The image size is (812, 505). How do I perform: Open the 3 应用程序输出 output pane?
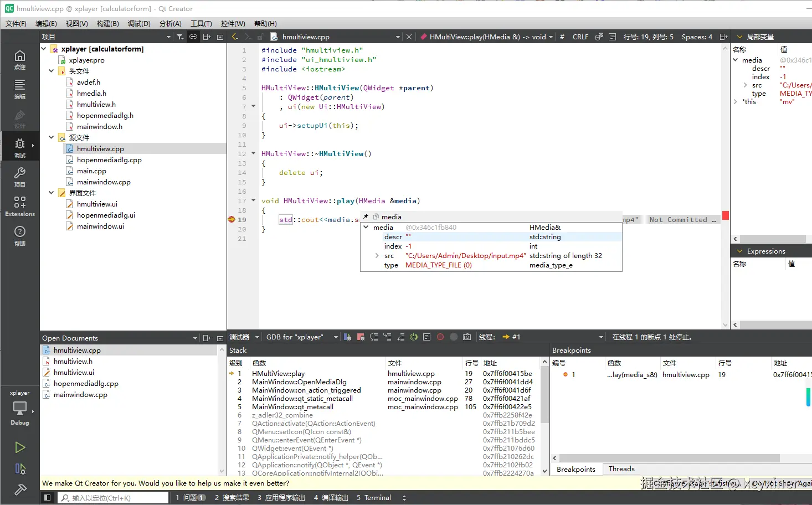281,498
